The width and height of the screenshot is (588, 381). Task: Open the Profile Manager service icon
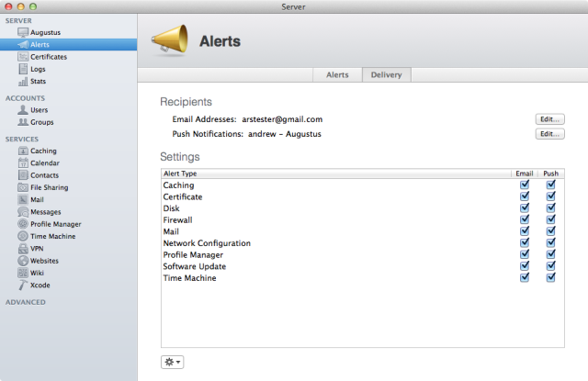pyautogui.click(x=23, y=224)
